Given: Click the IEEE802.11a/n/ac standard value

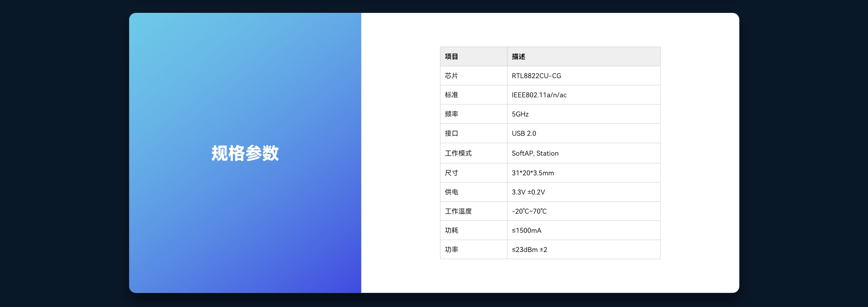Looking at the screenshot, I should 539,95.
